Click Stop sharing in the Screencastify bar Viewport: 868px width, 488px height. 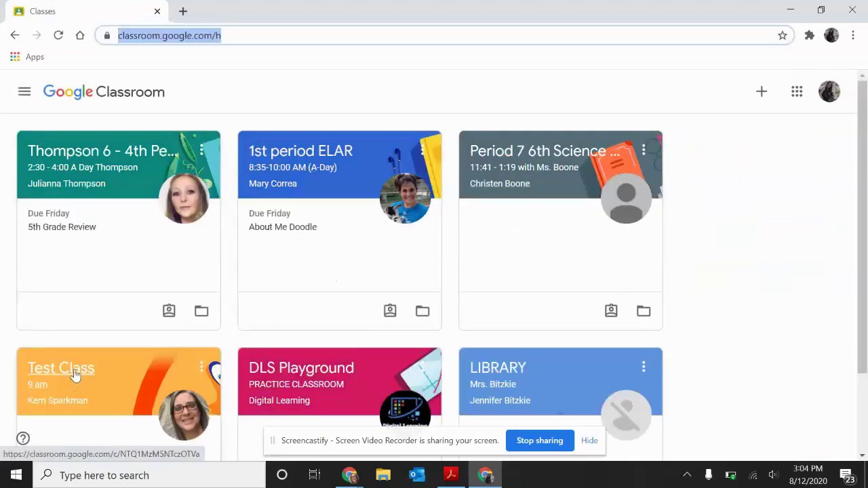click(x=540, y=441)
